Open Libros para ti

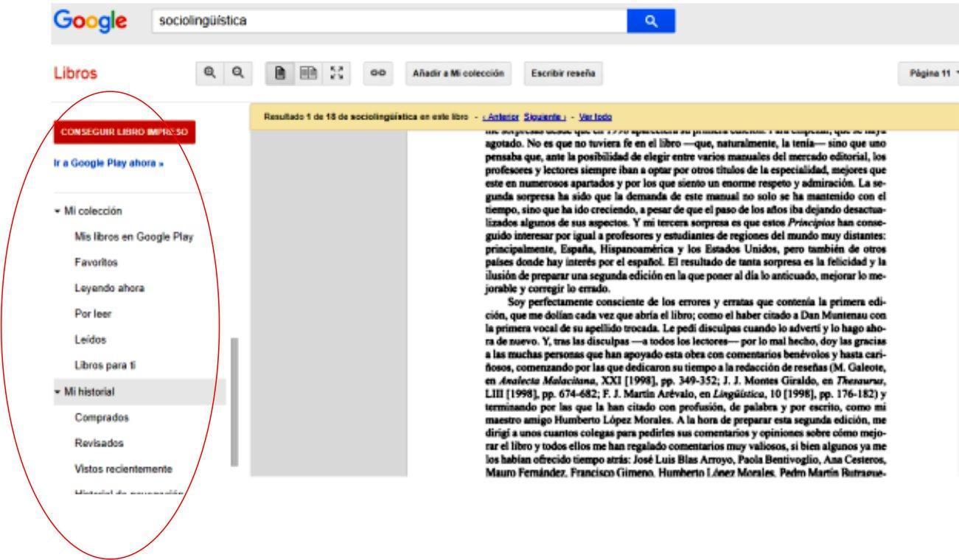coord(104,365)
